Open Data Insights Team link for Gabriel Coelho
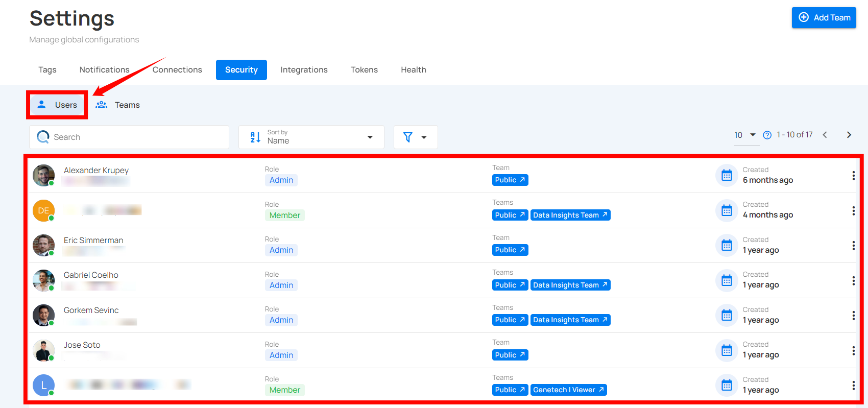The image size is (868, 408). tap(570, 285)
